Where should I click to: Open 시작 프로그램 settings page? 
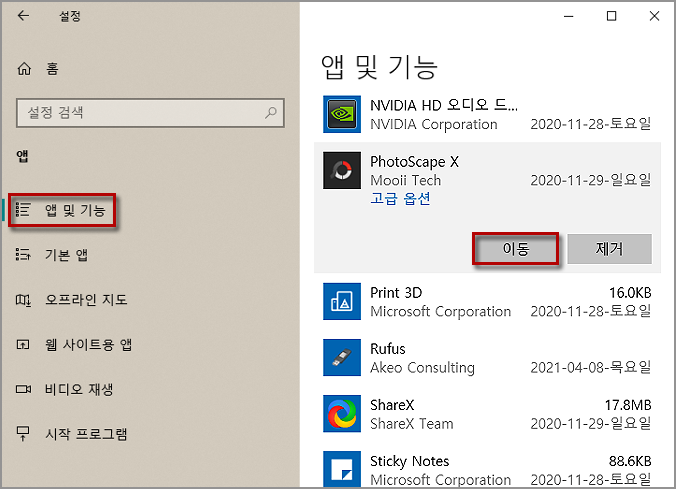86,433
